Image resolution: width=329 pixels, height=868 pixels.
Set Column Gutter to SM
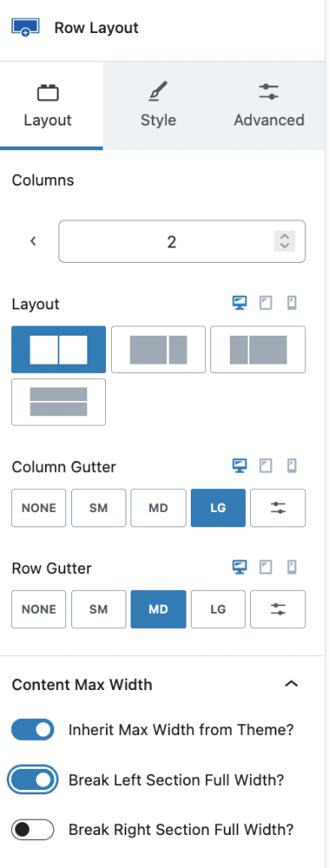98,508
